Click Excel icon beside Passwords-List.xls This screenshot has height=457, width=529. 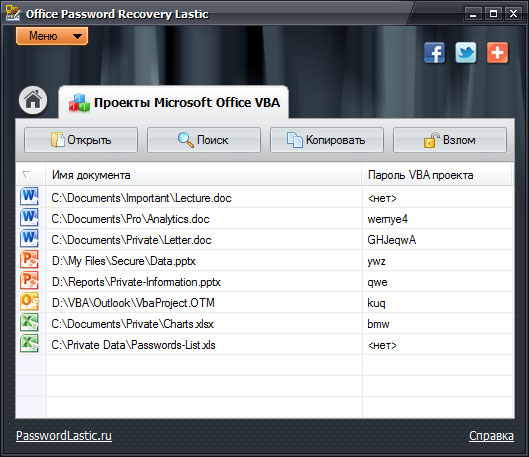(29, 344)
